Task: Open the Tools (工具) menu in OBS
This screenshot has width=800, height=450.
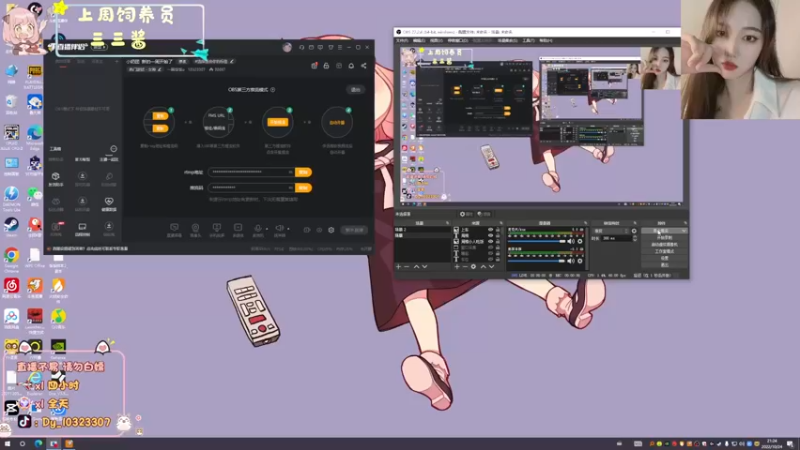Action: tap(529, 40)
